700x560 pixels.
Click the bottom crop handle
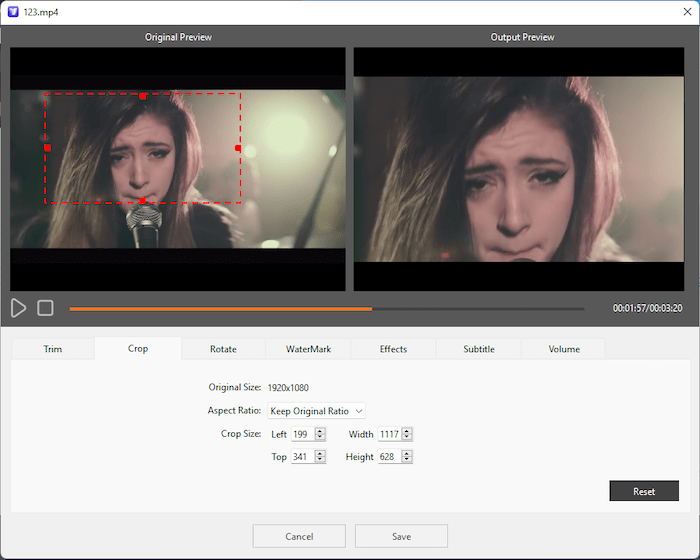(x=142, y=201)
